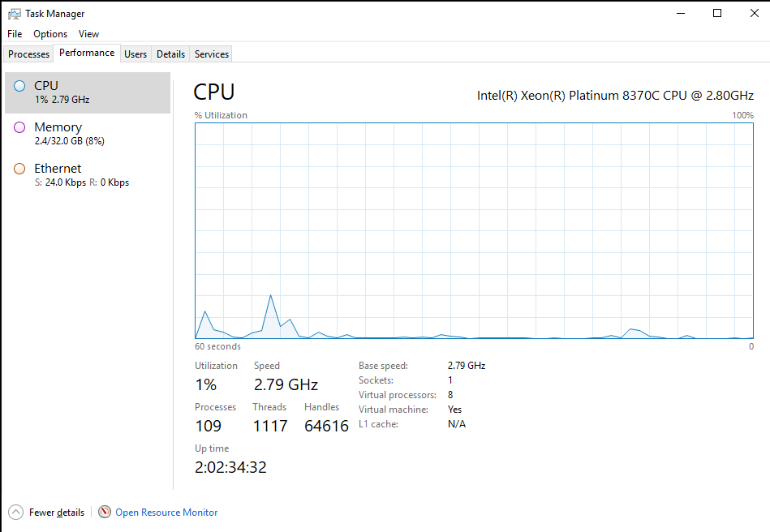
Task: Open the Options menu
Action: pos(50,34)
